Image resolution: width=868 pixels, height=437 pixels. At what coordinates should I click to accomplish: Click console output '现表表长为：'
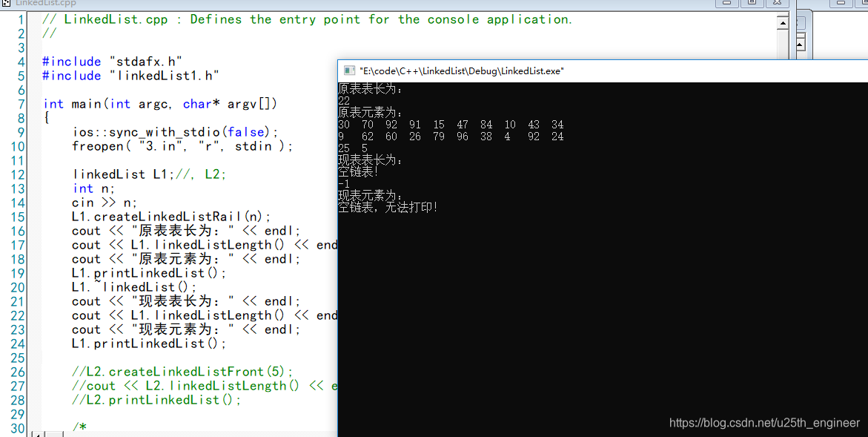click(371, 160)
